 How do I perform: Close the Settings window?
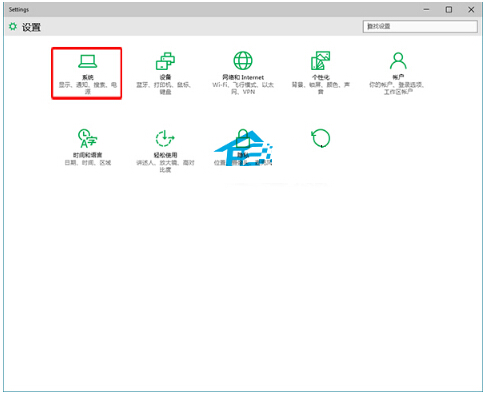point(471,10)
